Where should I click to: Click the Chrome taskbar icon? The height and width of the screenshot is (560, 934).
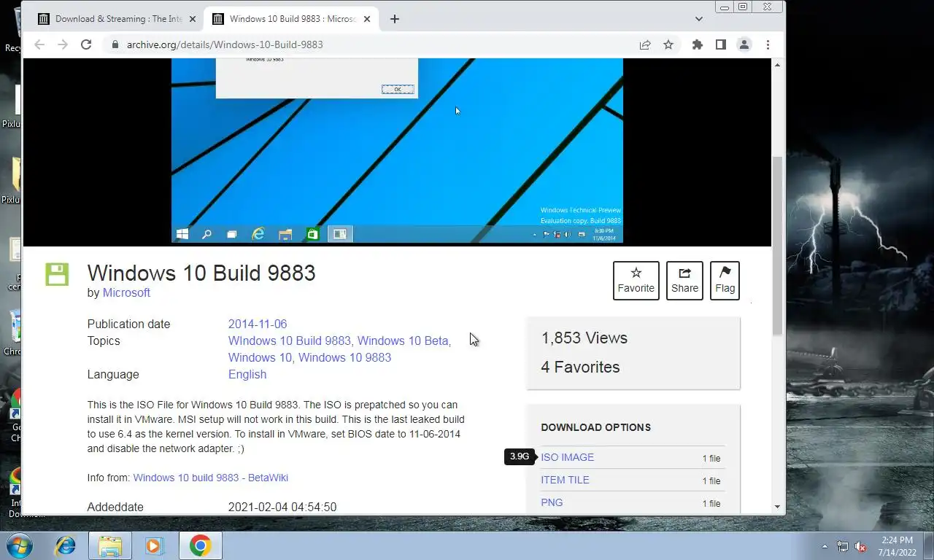(x=201, y=545)
